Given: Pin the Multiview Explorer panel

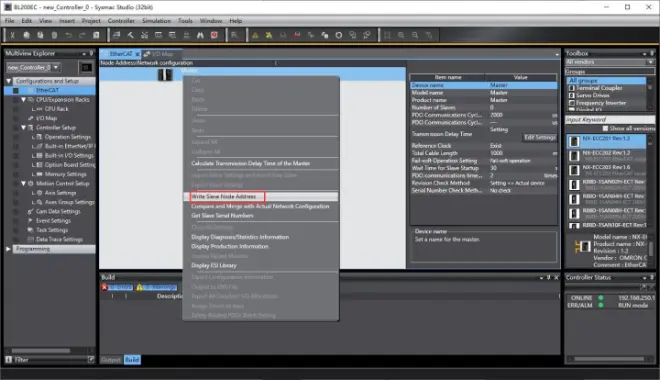Looking at the screenshot, I should [91, 53].
